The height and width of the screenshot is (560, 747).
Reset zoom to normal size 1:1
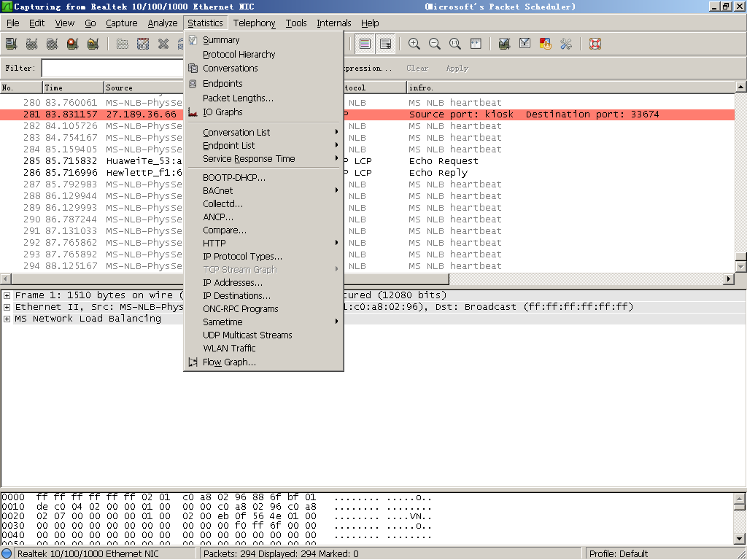(x=455, y=44)
